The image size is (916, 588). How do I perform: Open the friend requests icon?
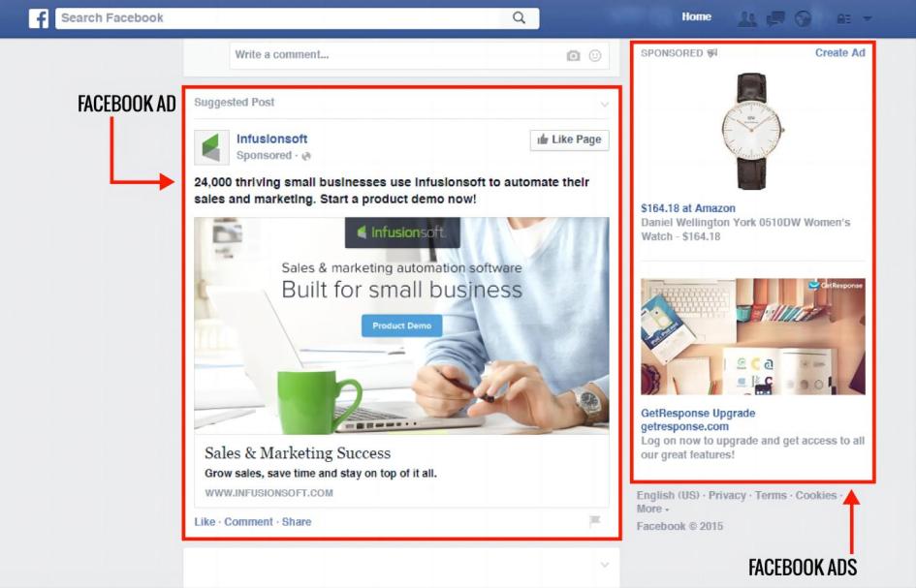747,18
